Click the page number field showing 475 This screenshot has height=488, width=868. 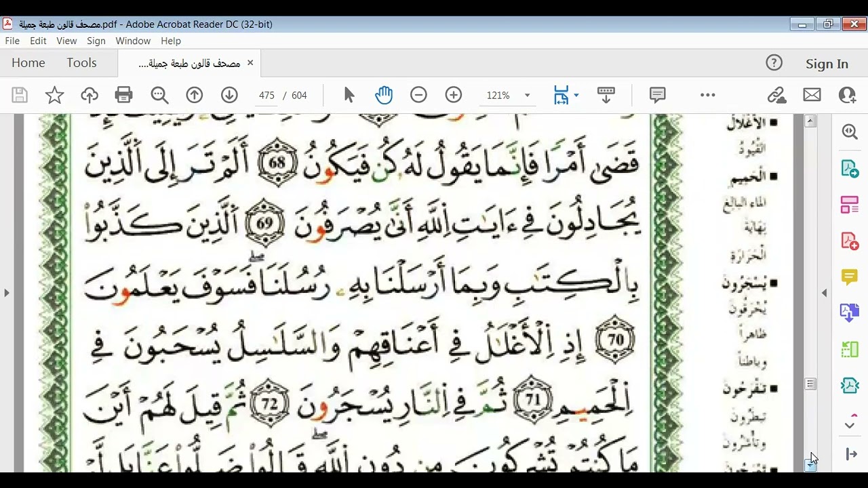tap(266, 96)
